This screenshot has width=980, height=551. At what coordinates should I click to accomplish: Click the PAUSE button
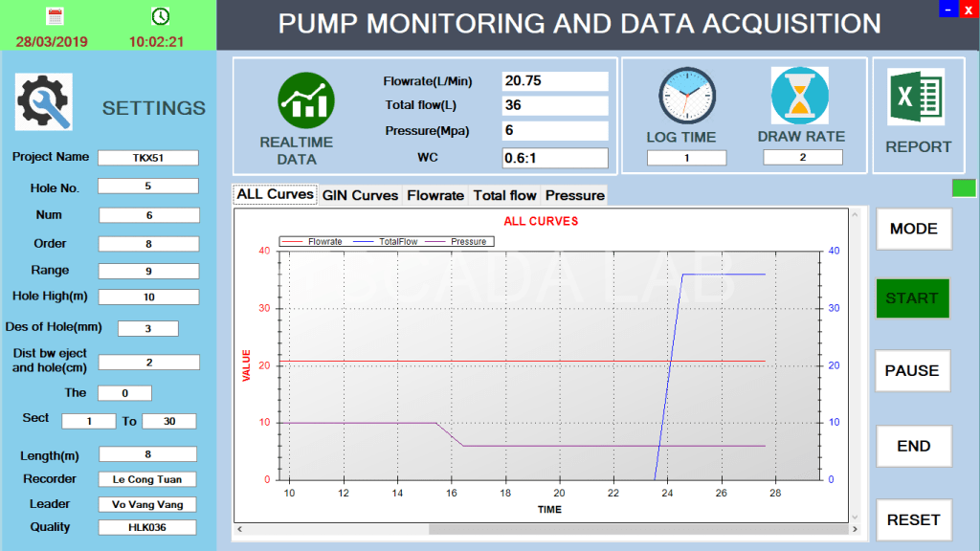[x=912, y=371]
